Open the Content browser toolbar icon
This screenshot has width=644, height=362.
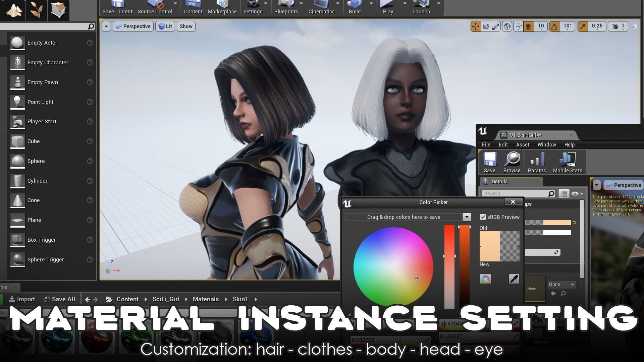tap(193, 7)
